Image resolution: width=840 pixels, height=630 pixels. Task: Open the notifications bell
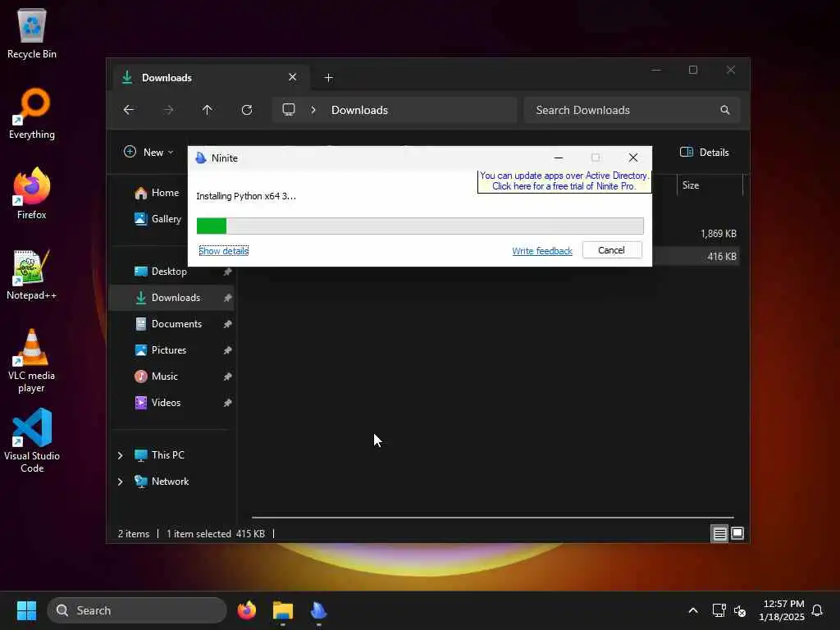[x=817, y=610]
